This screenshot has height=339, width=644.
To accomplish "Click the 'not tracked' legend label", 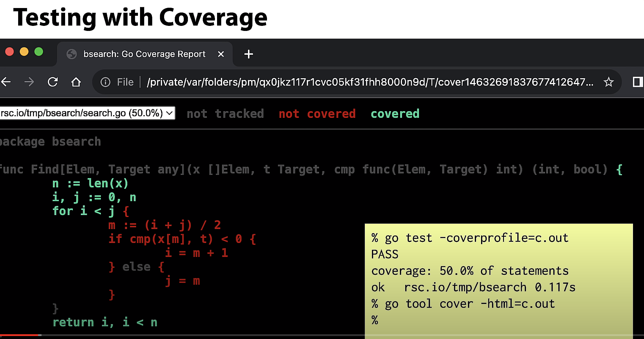I will pyautogui.click(x=225, y=114).
